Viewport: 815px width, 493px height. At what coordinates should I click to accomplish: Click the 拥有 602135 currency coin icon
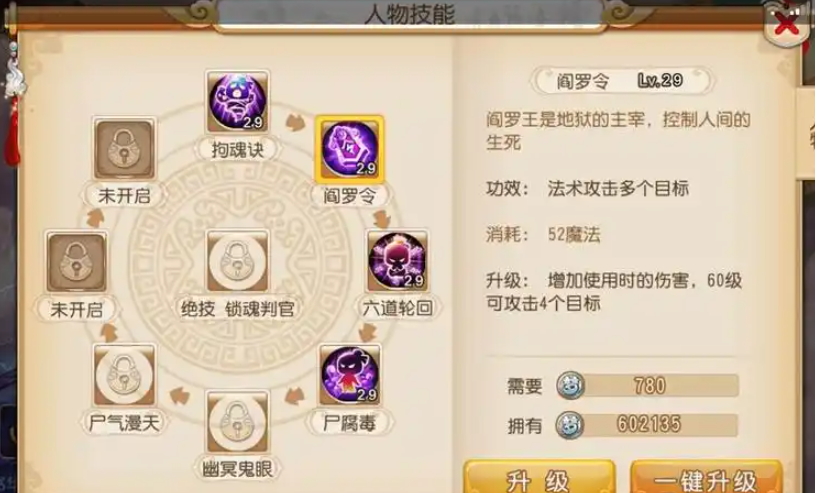pos(570,425)
